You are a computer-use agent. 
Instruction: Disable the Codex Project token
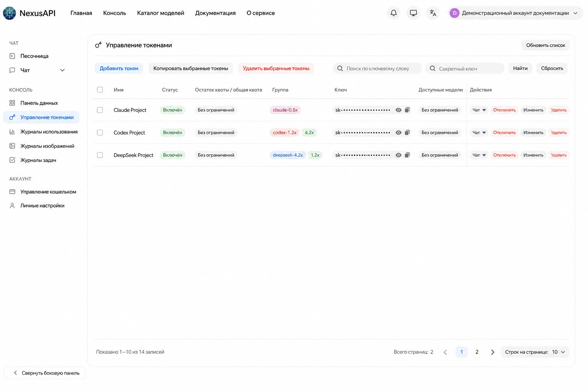[504, 132]
